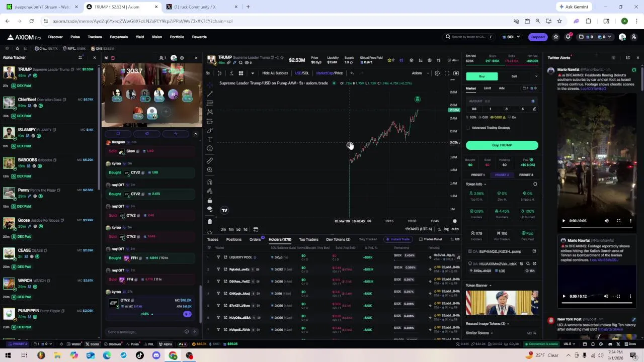
Task: Enter fullscreen chart mode
Action: (x=447, y=73)
